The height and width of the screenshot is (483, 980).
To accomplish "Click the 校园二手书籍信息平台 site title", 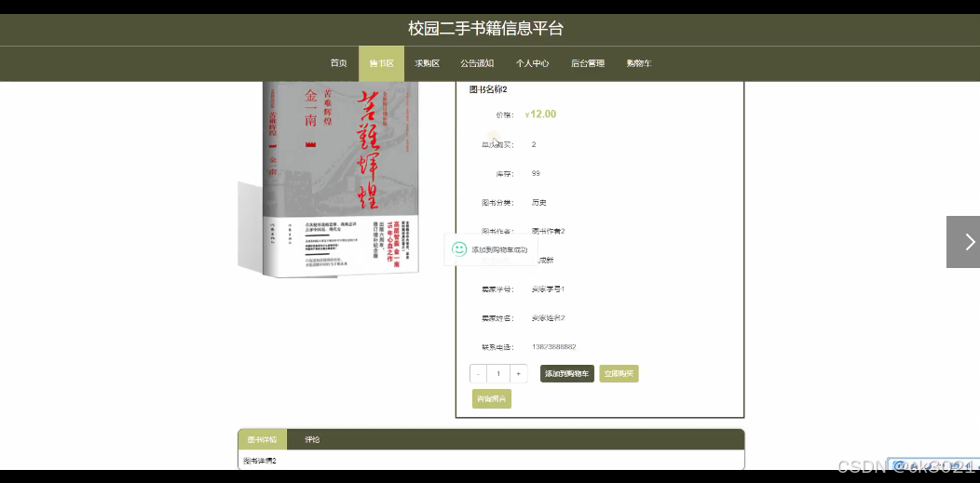I will pyautogui.click(x=486, y=28).
